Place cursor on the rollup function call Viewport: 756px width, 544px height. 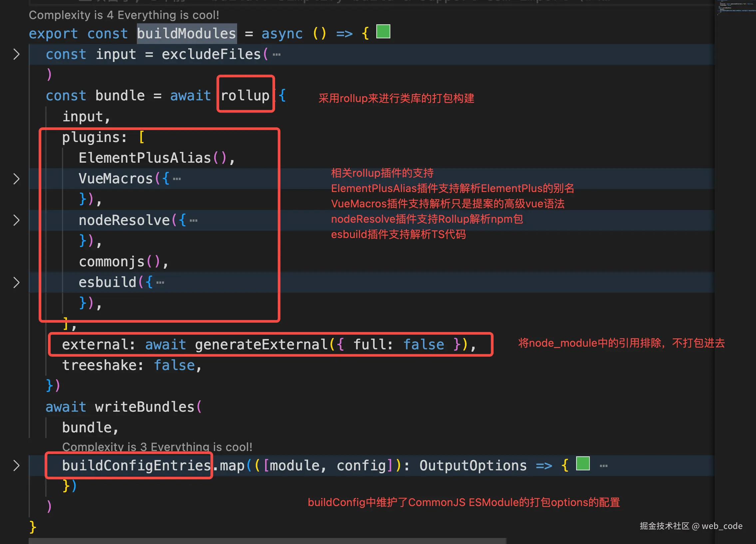[245, 96]
